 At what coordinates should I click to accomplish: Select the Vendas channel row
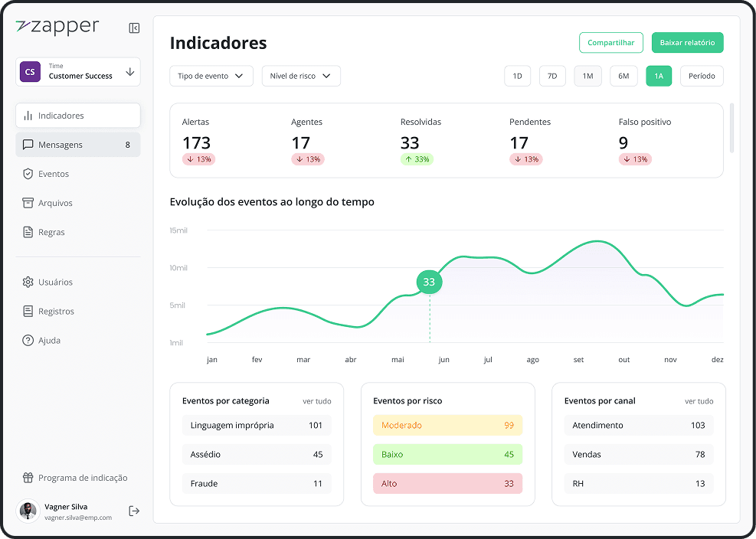(639, 454)
